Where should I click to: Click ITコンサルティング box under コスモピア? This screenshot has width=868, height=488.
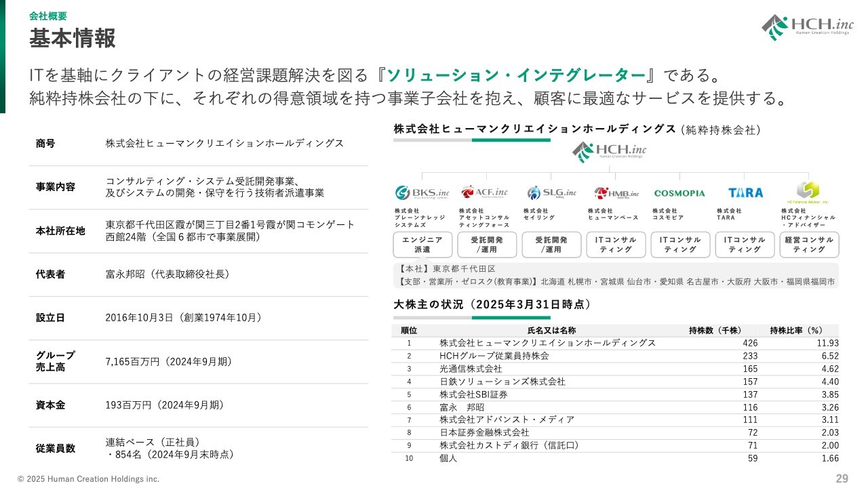tap(680, 245)
